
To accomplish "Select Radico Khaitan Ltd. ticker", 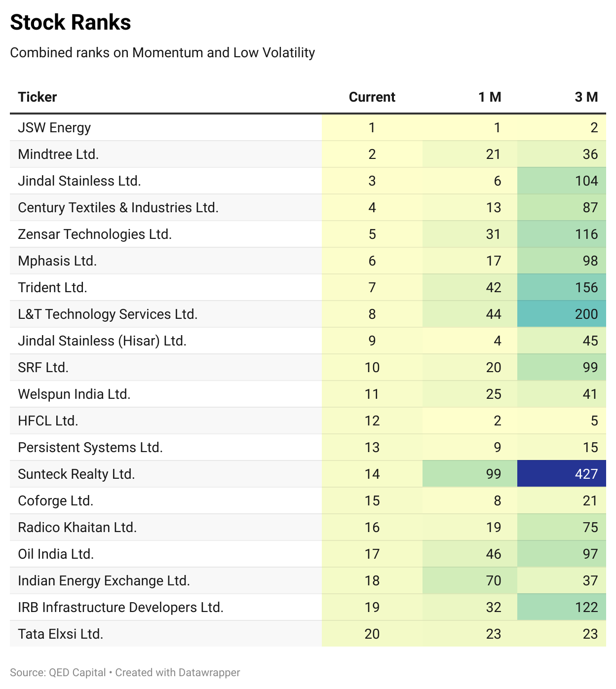I will click(77, 527).
